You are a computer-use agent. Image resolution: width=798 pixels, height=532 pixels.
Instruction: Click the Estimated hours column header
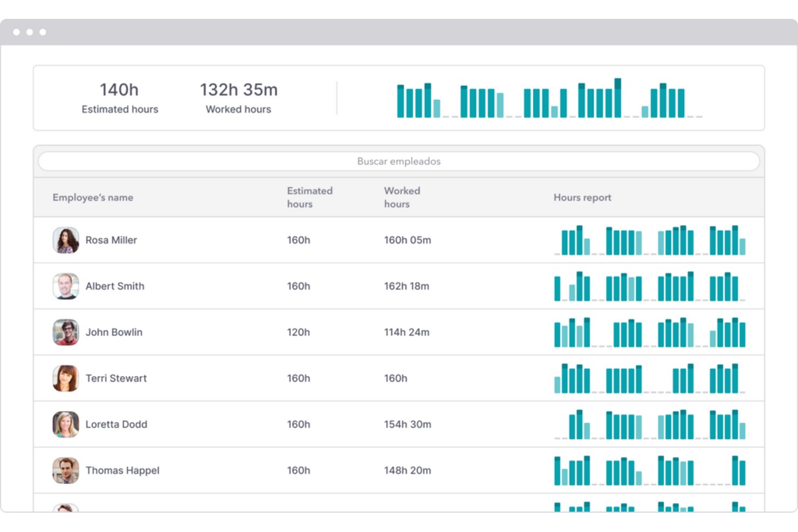[x=309, y=197]
